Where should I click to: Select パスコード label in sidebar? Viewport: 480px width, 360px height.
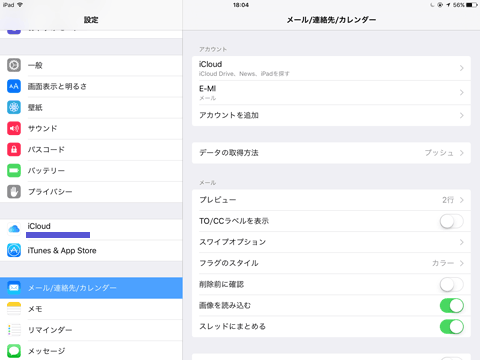46,149
